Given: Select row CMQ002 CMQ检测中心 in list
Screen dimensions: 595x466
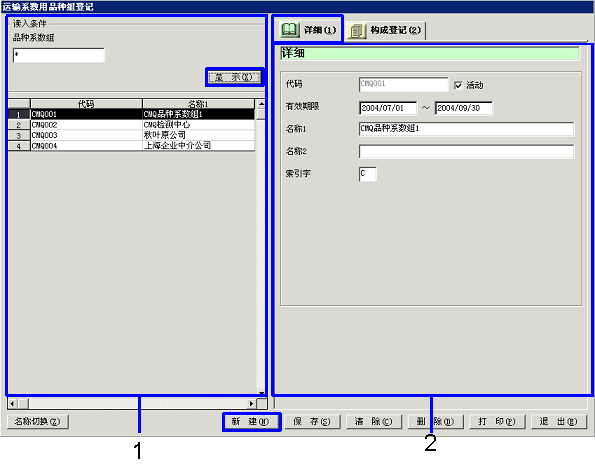Looking at the screenshot, I should [131, 125].
